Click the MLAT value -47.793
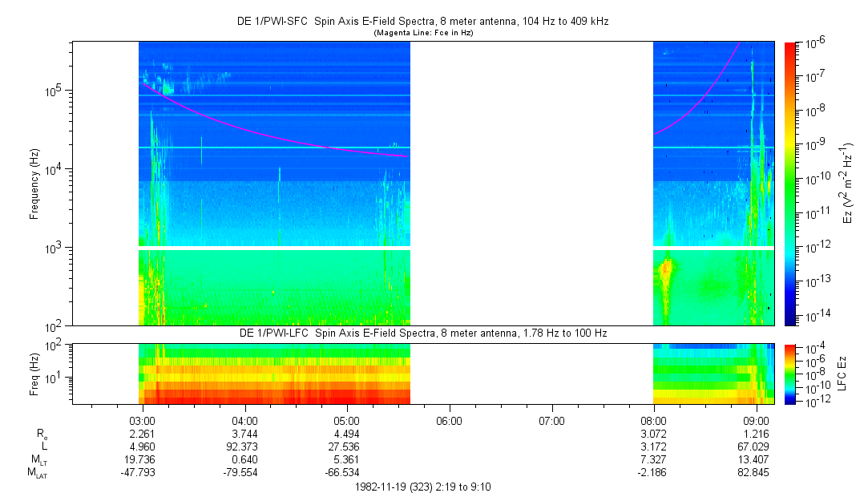This screenshot has width=868, height=497. 139,473
